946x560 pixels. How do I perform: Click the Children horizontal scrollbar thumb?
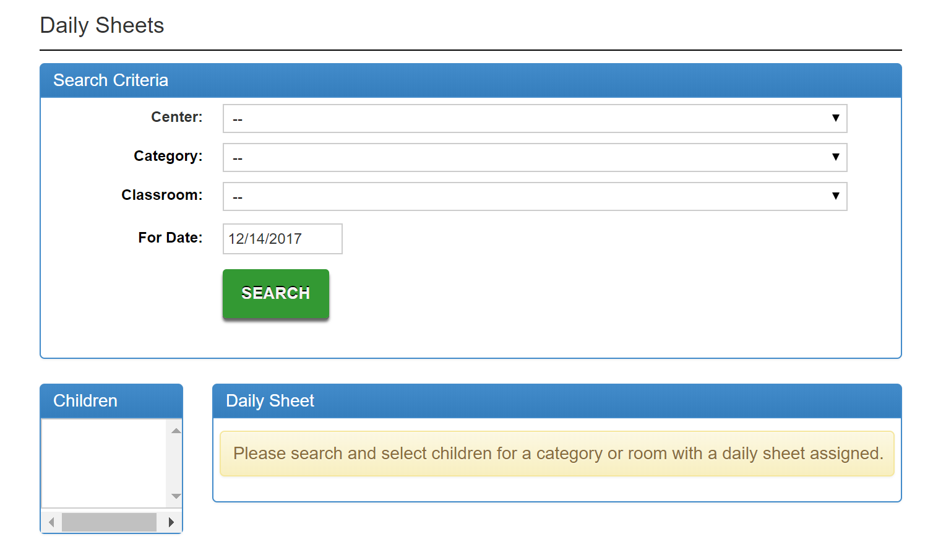(x=109, y=522)
